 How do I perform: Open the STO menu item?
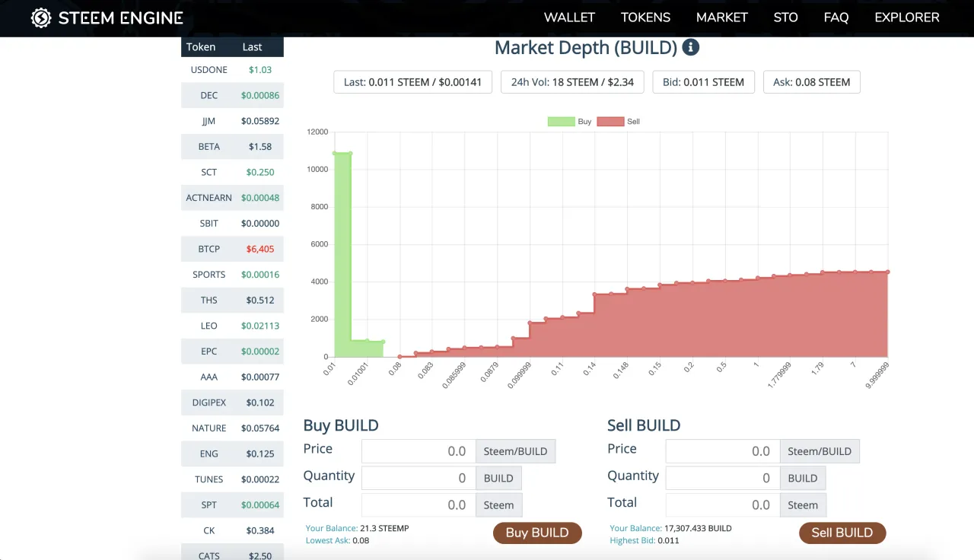[786, 17]
